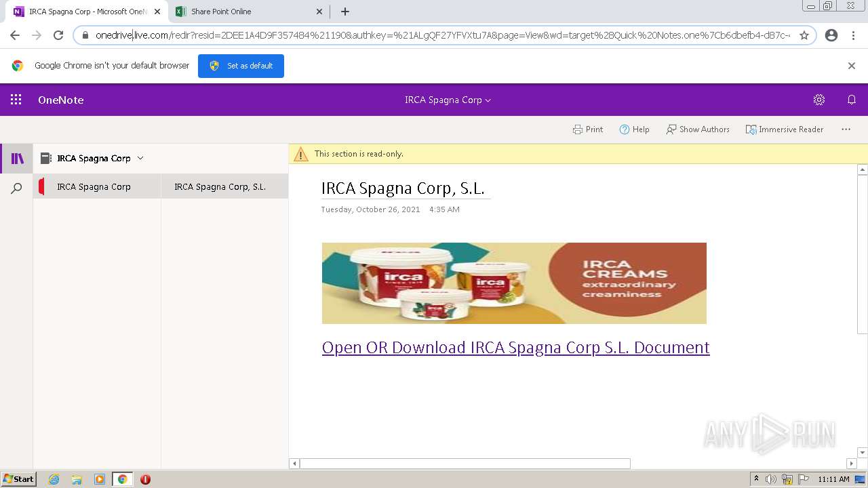The image size is (868, 488).
Task: Open the Action Center flag icon
Action: click(802, 479)
